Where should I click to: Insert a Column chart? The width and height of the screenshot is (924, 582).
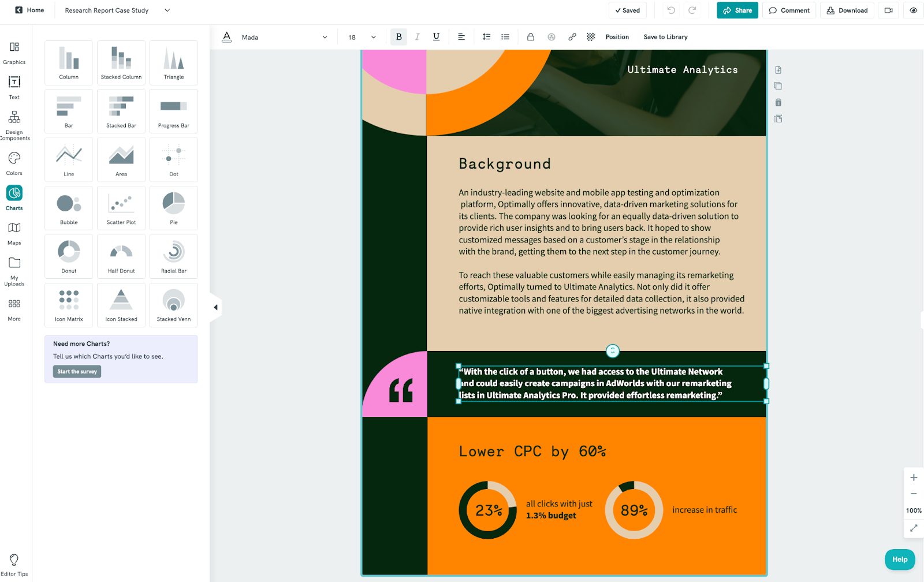(x=69, y=62)
